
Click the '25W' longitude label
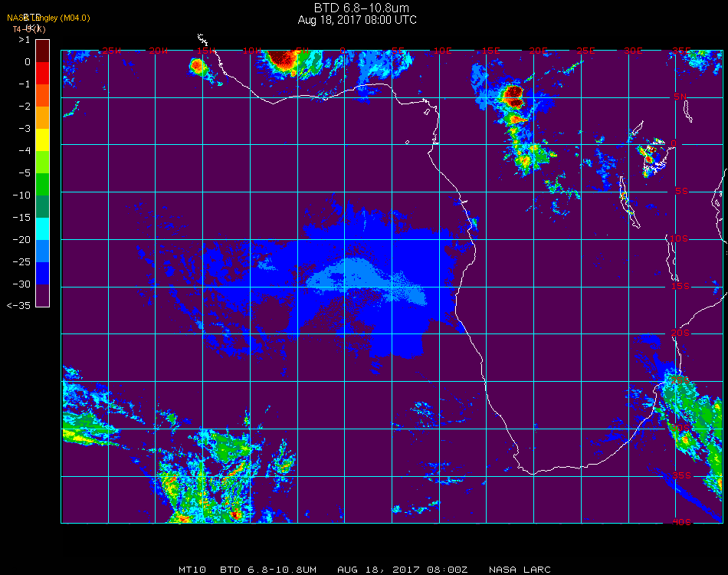click(x=111, y=51)
